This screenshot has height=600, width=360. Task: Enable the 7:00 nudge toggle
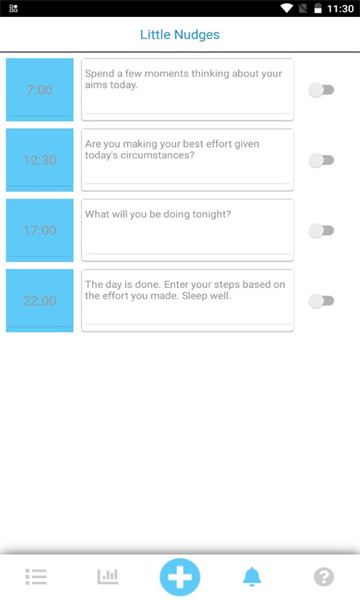(321, 90)
